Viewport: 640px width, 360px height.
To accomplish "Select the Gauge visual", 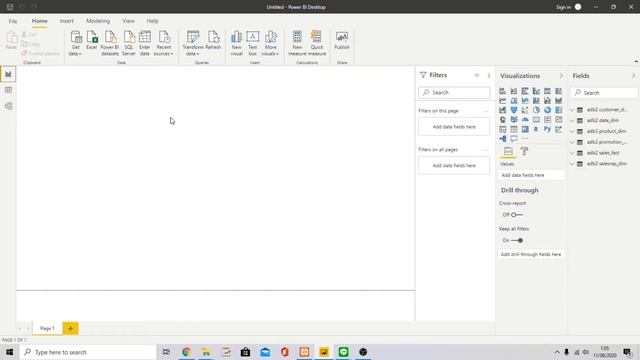I will pos(525,120).
